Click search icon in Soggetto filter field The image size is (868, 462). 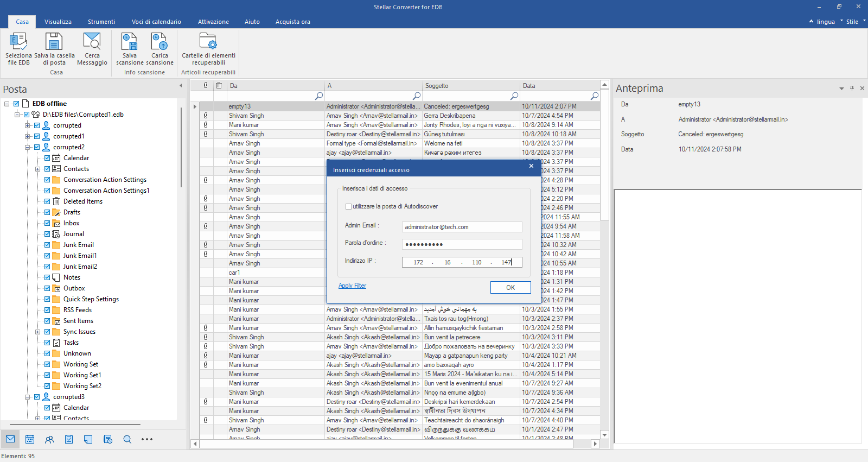coord(514,96)
